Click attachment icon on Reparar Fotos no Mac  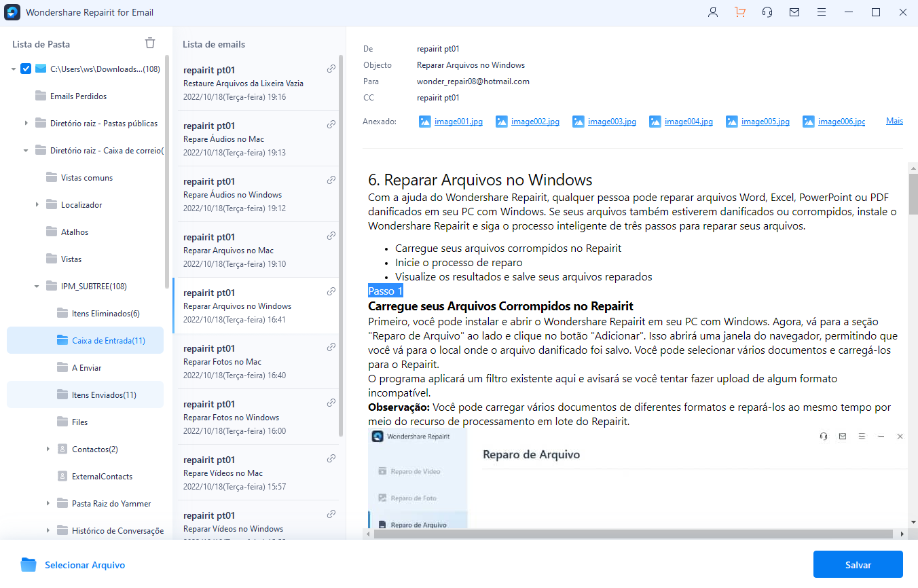coord(331,347)
